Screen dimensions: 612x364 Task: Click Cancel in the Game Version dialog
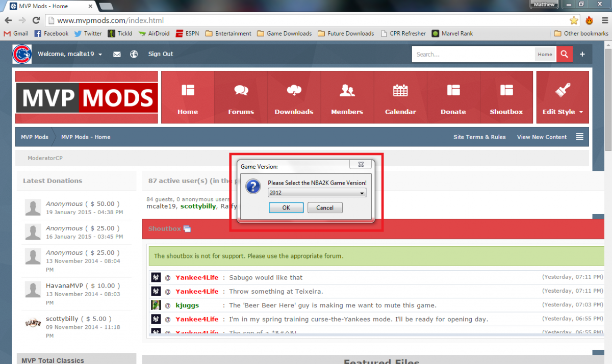[325, 207]
